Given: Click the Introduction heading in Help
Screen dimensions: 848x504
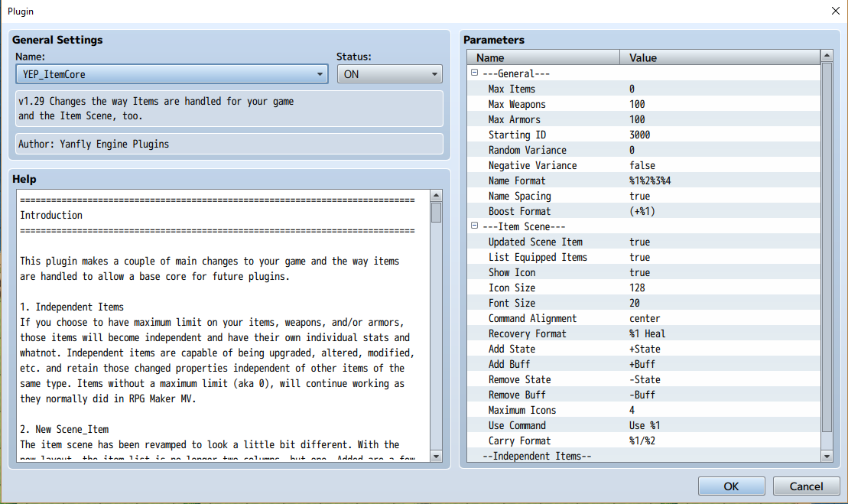Looking at the screenshot, I should click(x=51, y=215).
